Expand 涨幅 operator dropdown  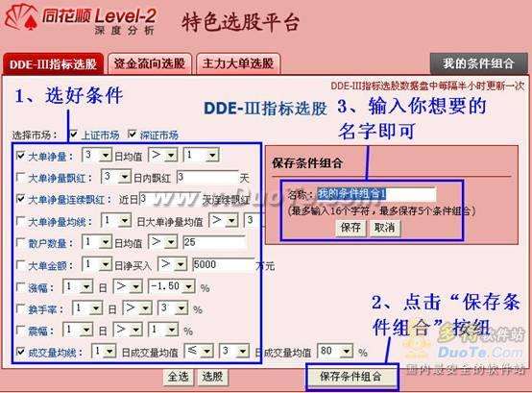pos(128,286)
